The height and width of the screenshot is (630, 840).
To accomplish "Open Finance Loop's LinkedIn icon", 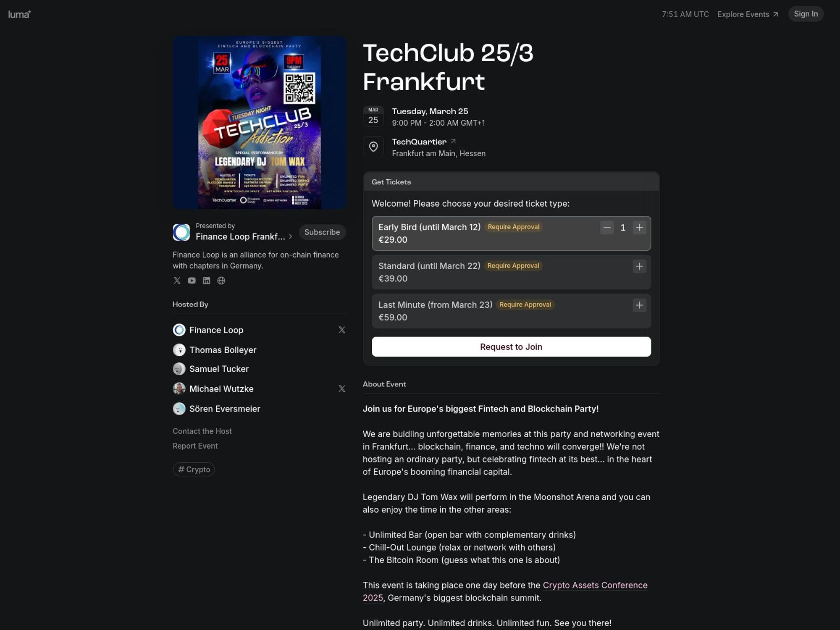I will [x=206, y=281].
